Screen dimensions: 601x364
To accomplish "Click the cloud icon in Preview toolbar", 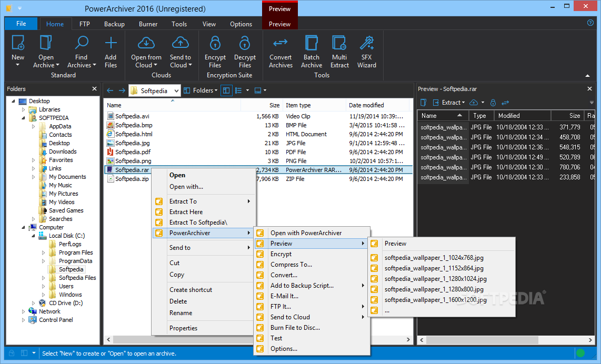I will (474, 102).
